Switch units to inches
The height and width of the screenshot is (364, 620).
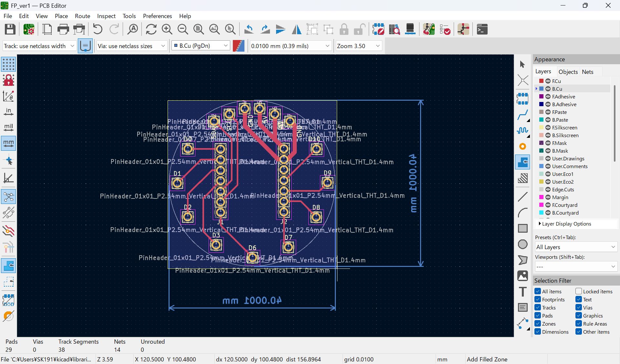8,112
